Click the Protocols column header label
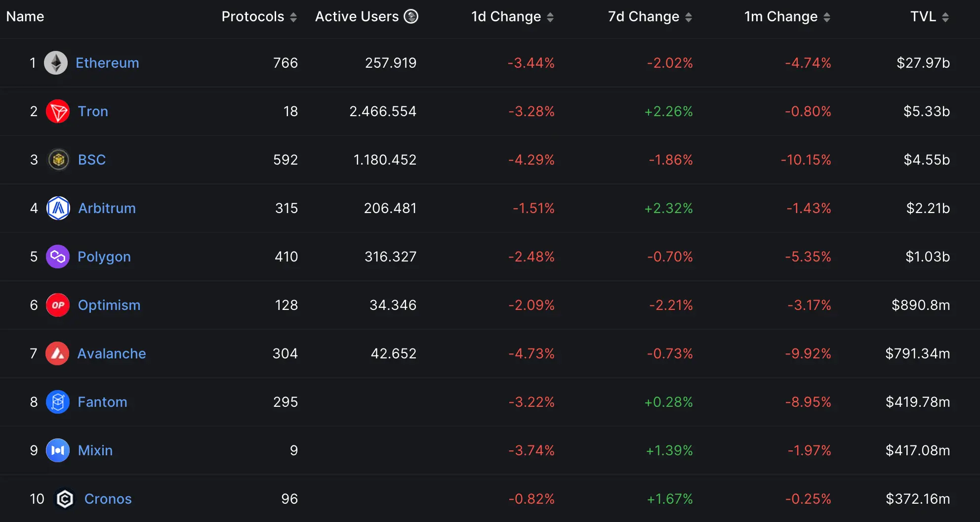The width and height of the screenshot is (980, 522). coord(253,16)
